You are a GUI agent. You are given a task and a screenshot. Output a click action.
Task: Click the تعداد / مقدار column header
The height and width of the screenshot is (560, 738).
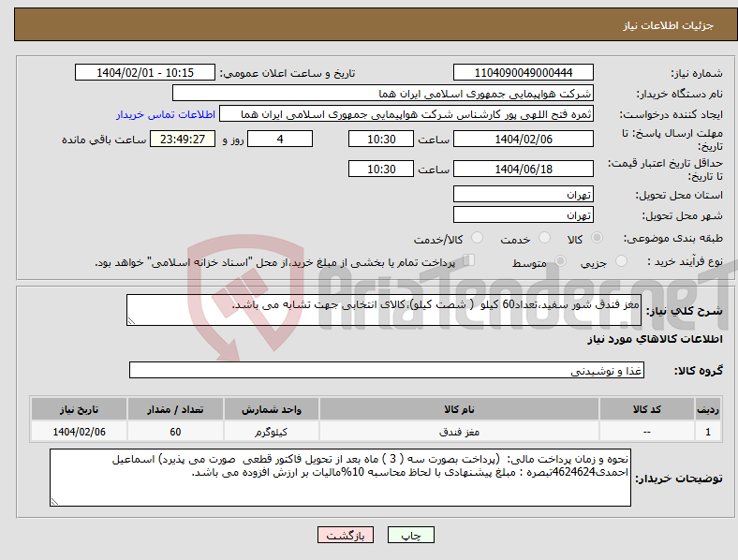pos(175,409)
